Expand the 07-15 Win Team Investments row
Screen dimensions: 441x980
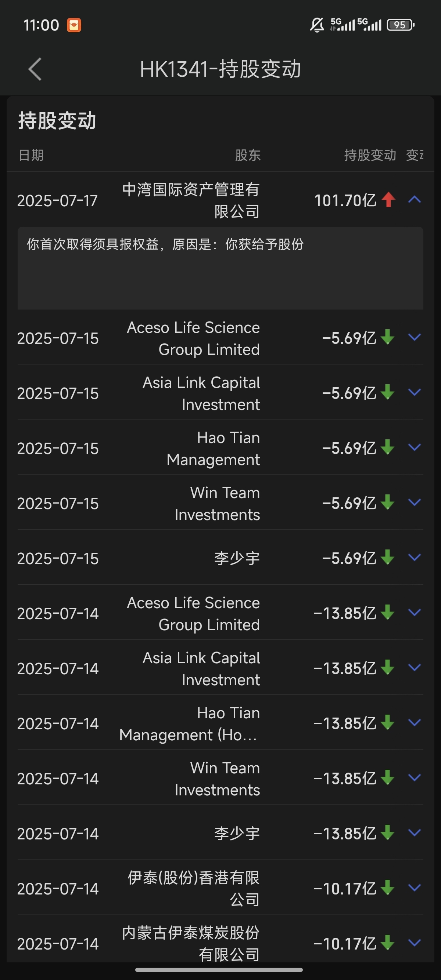pos(414,502)
